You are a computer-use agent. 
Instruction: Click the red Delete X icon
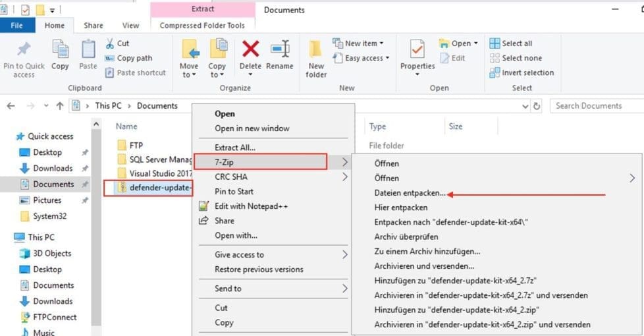250,50
